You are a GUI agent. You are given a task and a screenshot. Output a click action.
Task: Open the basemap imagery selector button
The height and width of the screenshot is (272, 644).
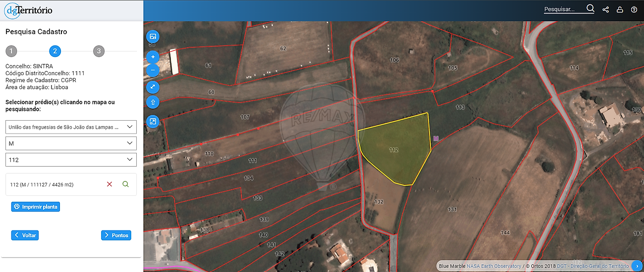click(x=153, y=37)
